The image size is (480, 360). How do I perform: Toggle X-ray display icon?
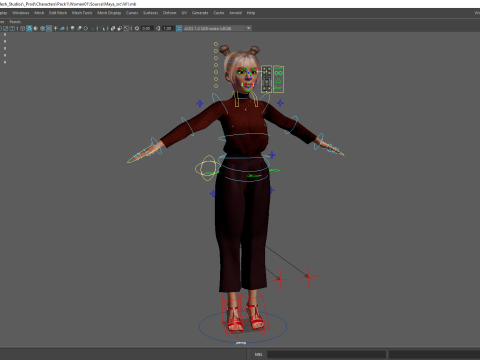pos(113,28)
